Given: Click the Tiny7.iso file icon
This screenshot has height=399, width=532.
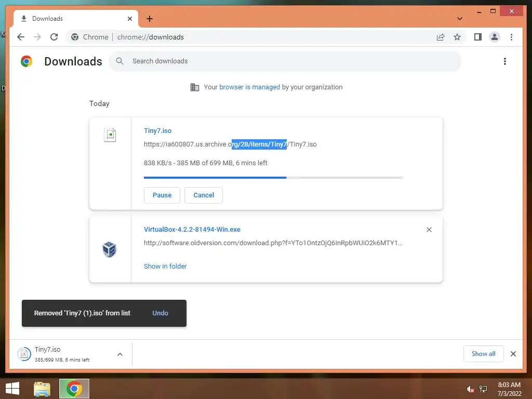Looking at the screenshot, I should pos(110,135).
